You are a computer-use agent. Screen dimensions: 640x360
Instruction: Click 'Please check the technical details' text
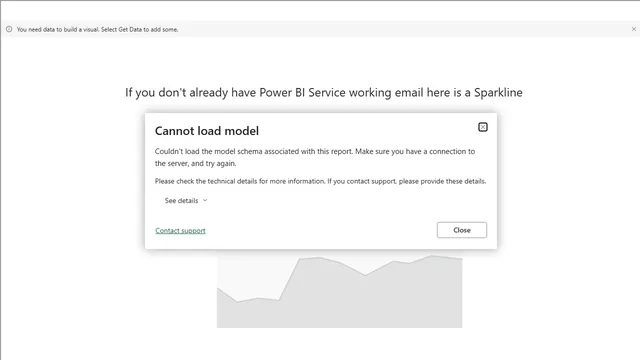tap(320, 181)
